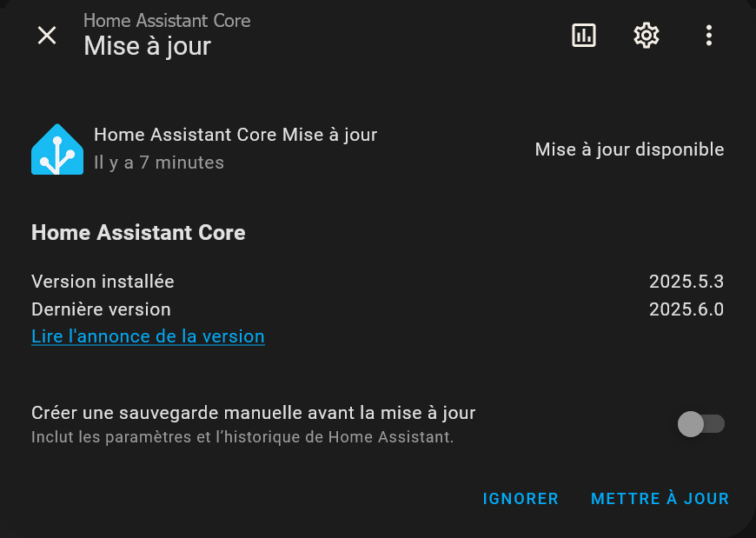Image resolution: width=756 pixels, height=538 pixels.
Task: Enable manual backup before update toggle
Action: pos(700,424)
